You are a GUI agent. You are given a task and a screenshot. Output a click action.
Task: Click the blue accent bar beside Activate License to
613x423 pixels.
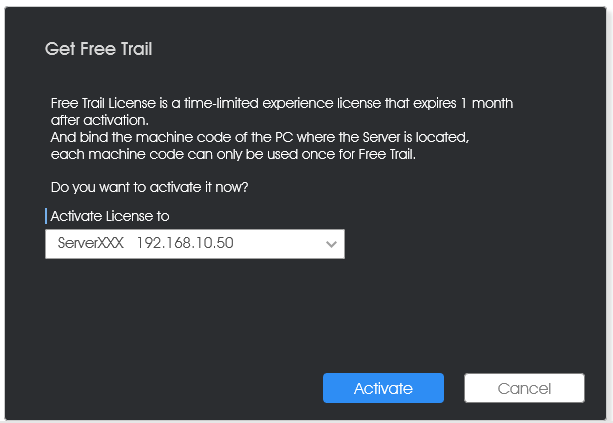46,216
